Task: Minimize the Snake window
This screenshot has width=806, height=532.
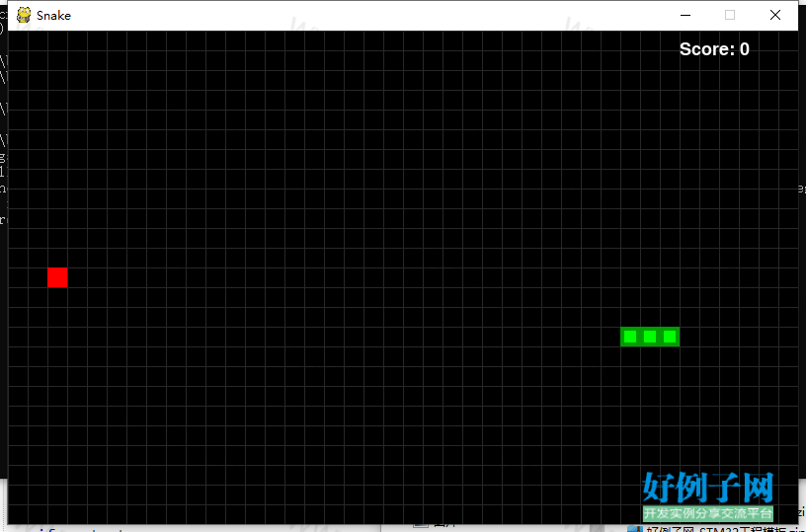Action: tap(685, 16)
